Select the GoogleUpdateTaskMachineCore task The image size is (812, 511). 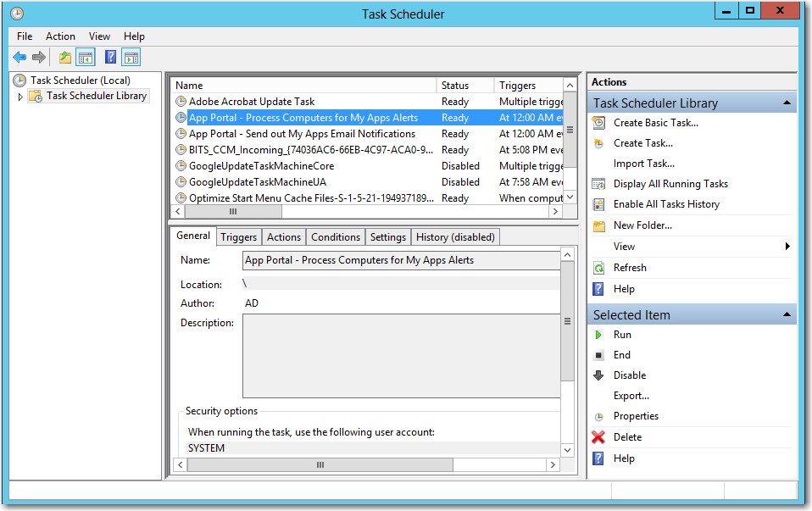click(x=368, y=166)
